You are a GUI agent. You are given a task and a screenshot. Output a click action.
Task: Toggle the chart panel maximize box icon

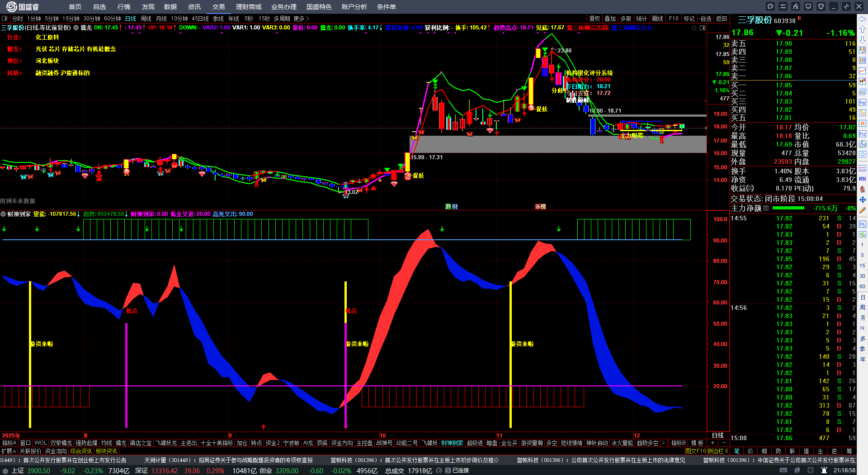pos(703,28)
